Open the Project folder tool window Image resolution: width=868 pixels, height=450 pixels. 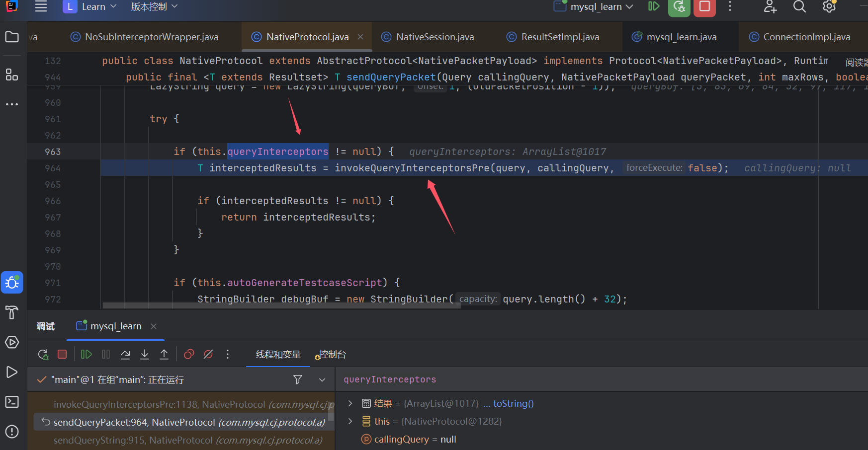12,37
